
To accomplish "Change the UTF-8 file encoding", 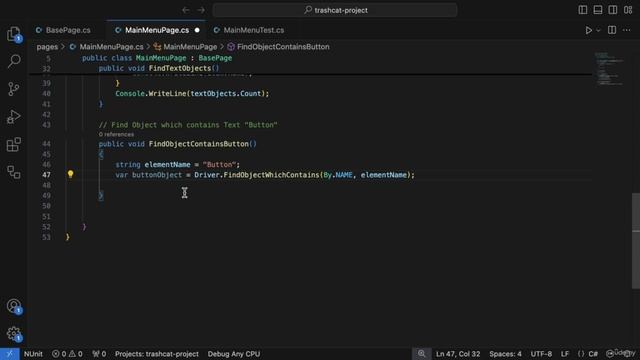I will pyautogui.click(x=541, y=354).
